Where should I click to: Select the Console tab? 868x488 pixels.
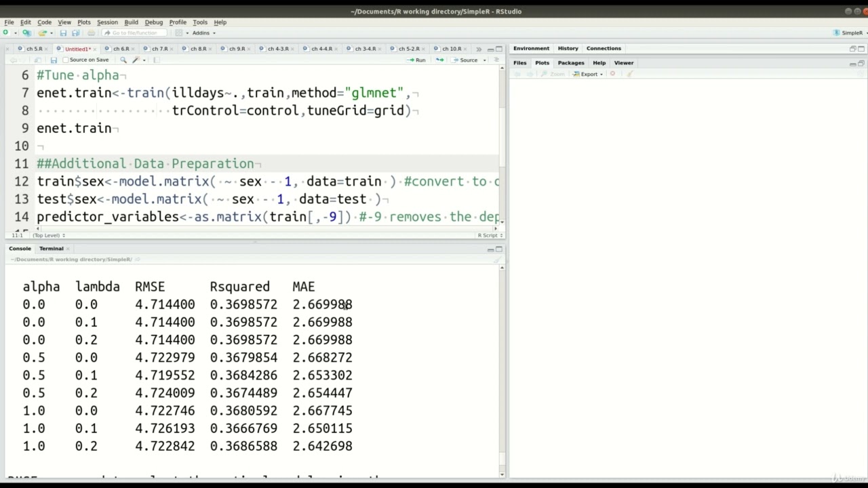coord(20,249)
